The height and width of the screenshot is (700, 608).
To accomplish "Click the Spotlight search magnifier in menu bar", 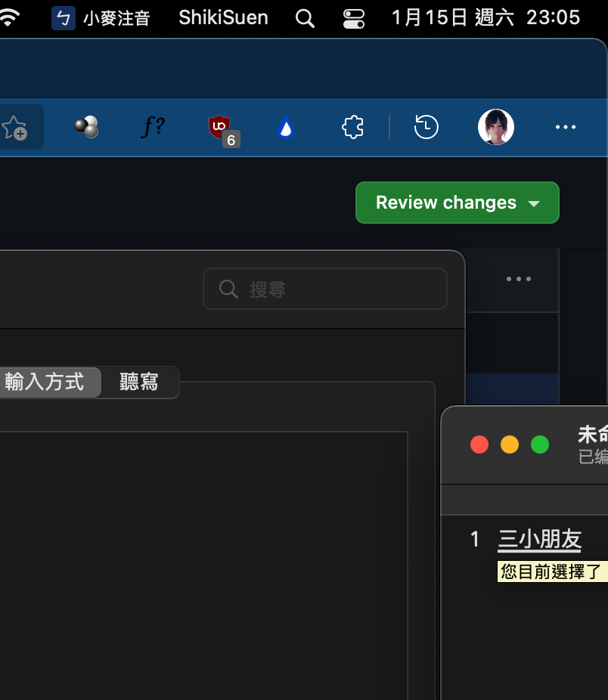I will click(x=305, y=17).
